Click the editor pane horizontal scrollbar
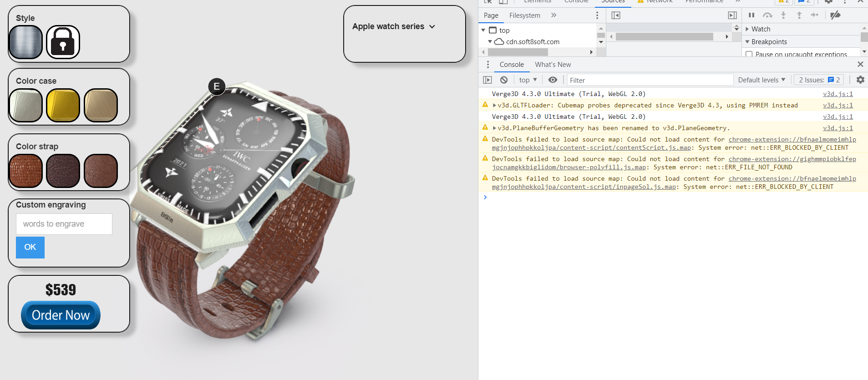This screenshot has height=380, width=868. tap(665, 36)
